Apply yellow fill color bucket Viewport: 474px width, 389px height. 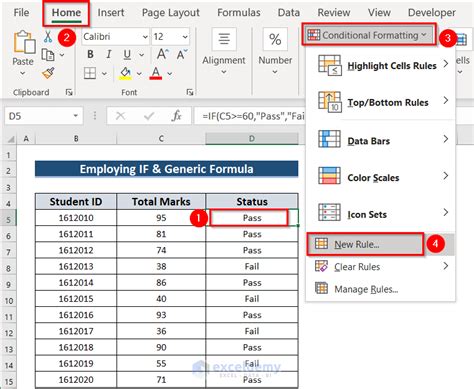pyautogui.click(x=125, y=73)
